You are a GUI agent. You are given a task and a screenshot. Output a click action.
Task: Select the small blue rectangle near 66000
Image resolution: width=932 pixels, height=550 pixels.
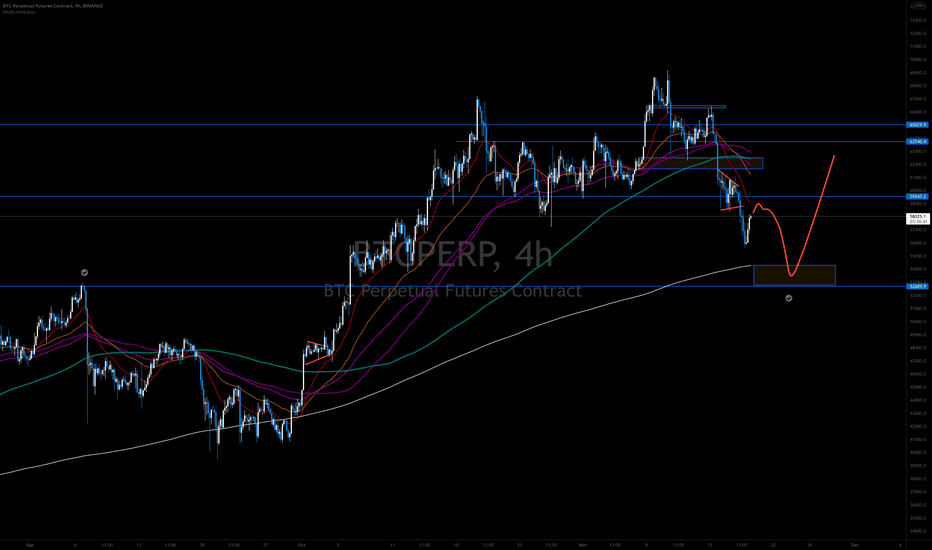pyautogui.click(x=689, y=107)
